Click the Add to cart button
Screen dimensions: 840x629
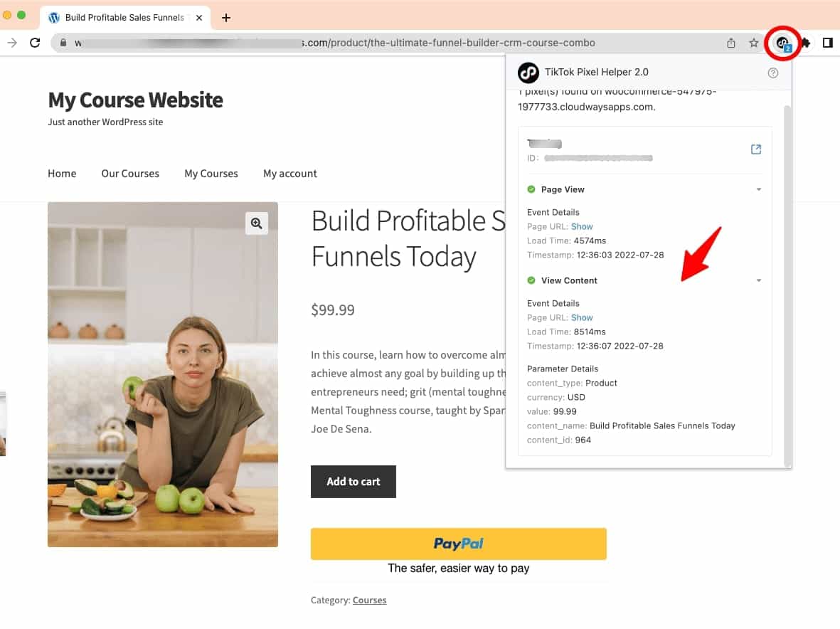tap(353, 482)
